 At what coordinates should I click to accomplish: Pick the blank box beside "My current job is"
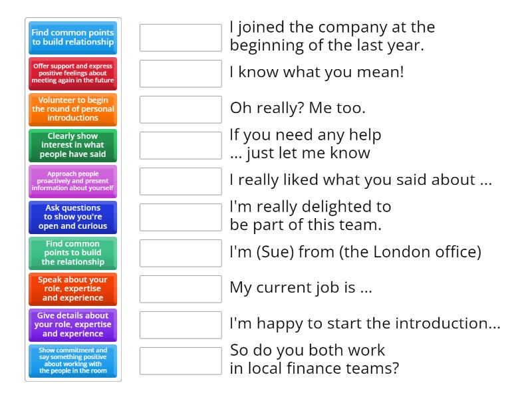pyautogui.click(x=181, y=289)
